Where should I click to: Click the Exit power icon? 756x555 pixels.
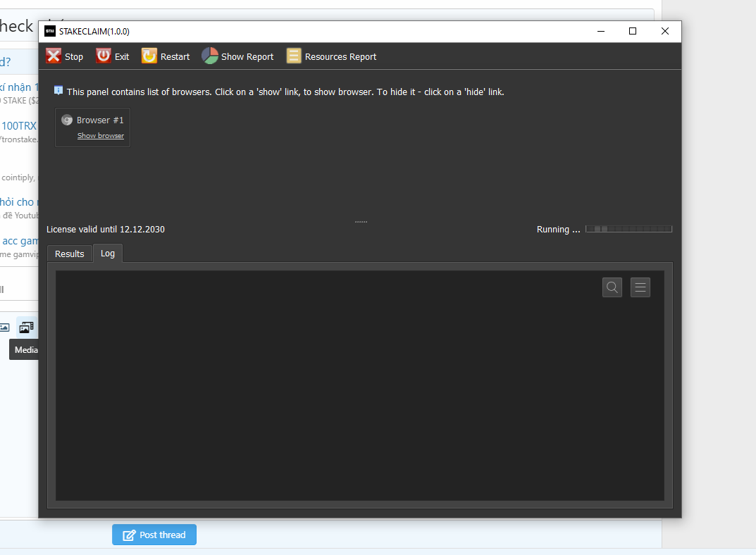click(103, 56)
